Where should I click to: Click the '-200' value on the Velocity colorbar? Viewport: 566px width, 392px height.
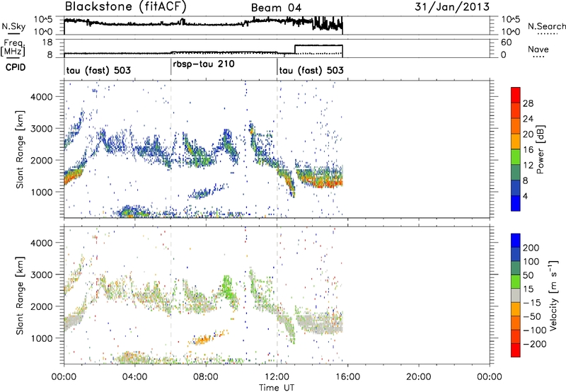(x=534, y=344)
